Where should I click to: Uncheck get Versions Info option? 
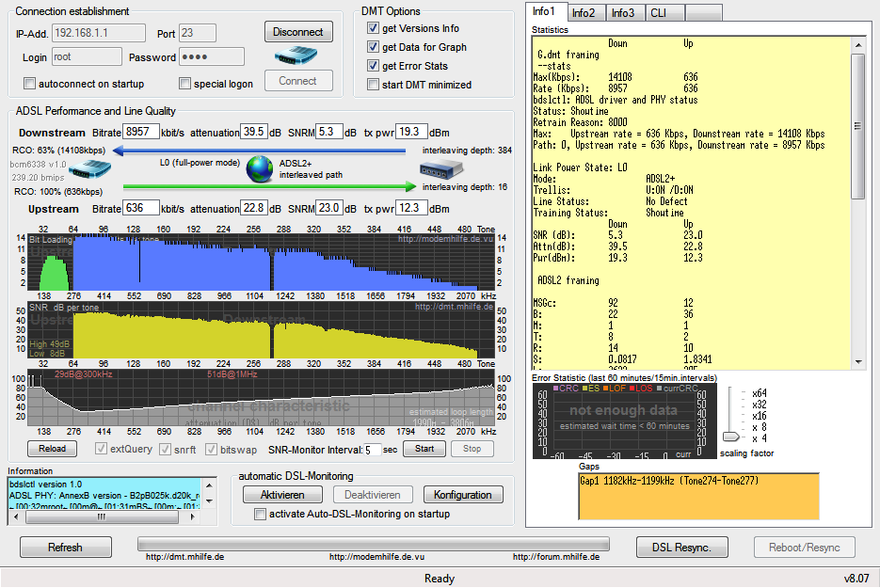[373, 28]
